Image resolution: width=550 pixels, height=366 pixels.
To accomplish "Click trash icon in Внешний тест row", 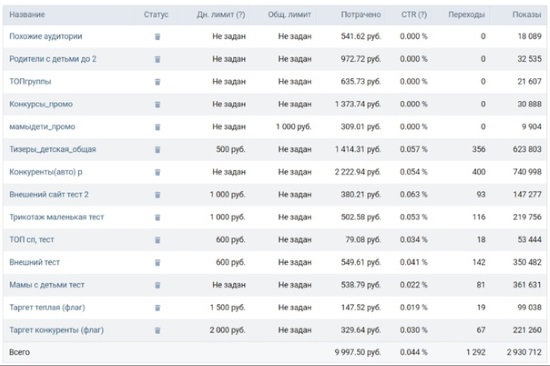I will click(x=157, y=262).
